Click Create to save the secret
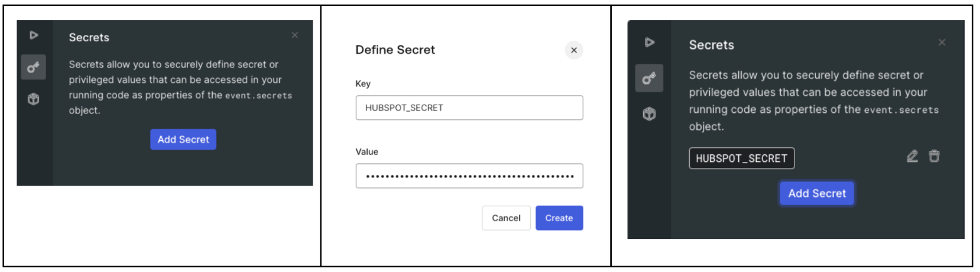Screen dimensions: 980x272 coord(559,218)
